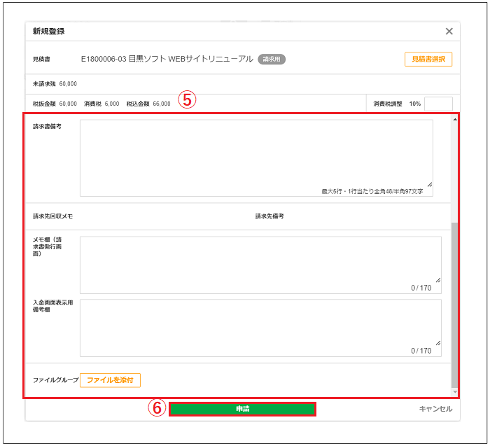Close the 新規登録 dialog with the X
The width and height of the screenshot is (490, 448).
(x=449, y=31)
